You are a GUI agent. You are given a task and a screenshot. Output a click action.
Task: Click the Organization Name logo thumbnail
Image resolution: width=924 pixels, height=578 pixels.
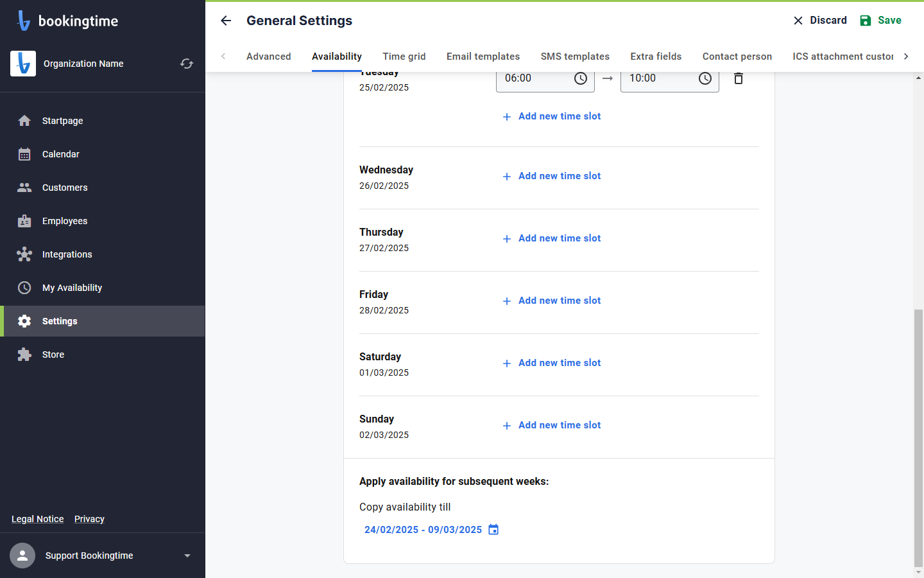point(23,64)
